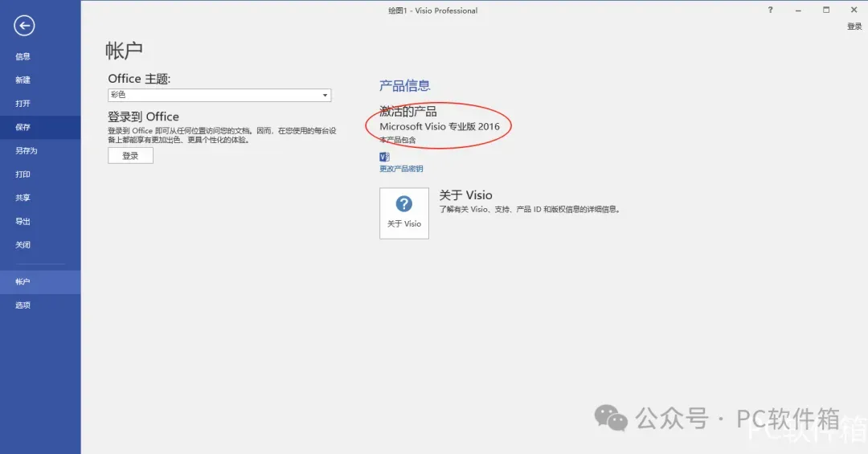
Task: Maximize the Visio window
Action: pos(826,10)
